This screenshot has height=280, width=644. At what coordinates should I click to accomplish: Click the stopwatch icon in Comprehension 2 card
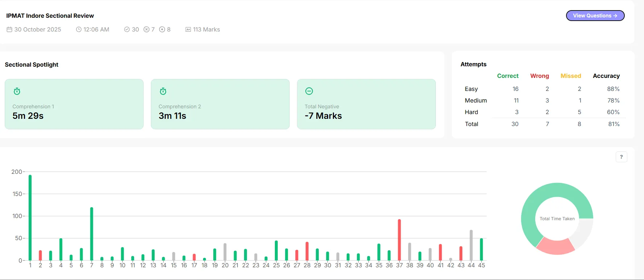coord(163,91)
